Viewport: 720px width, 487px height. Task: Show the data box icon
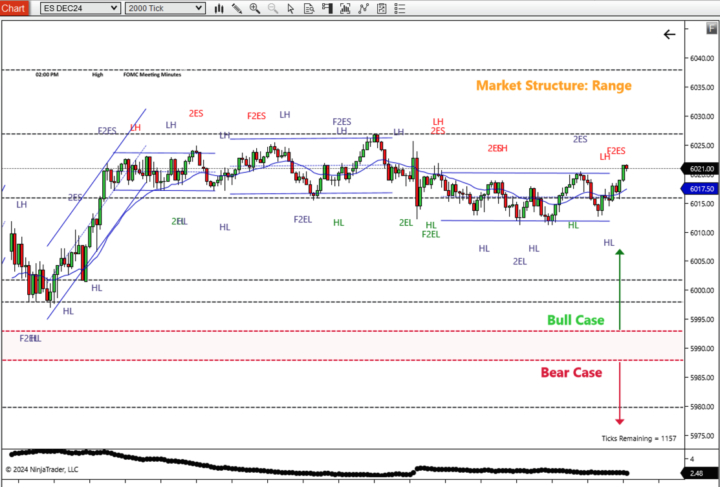pyautogui.click(x=309, y=8)
